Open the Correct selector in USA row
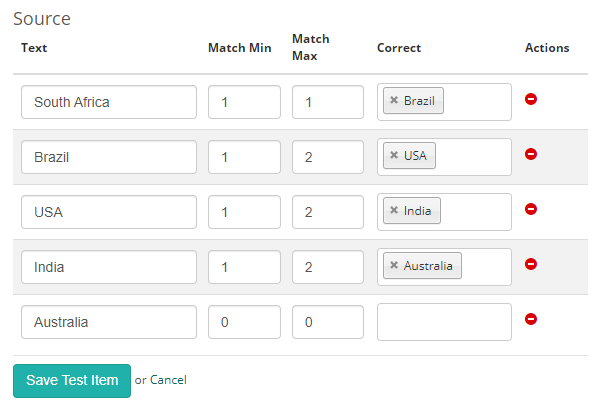 point(475,212)
